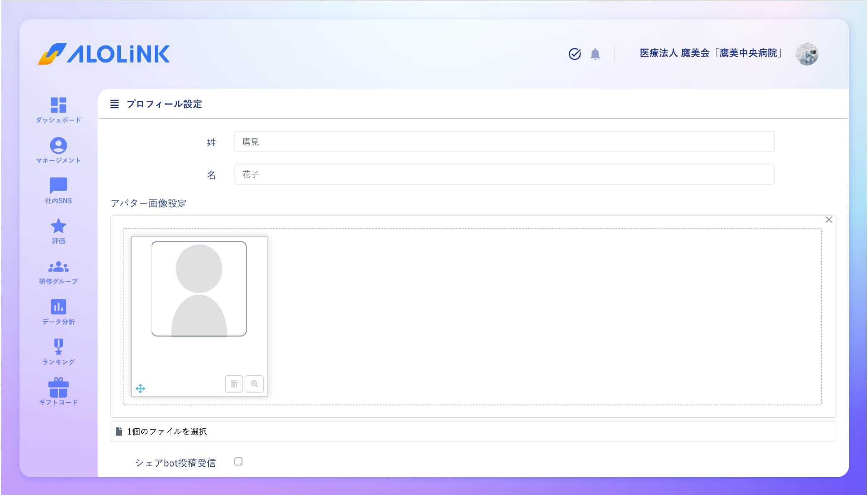Toggle the hamburger menu beside profile settings
Screen dimensions: 868x495
(x=115, y=104)
